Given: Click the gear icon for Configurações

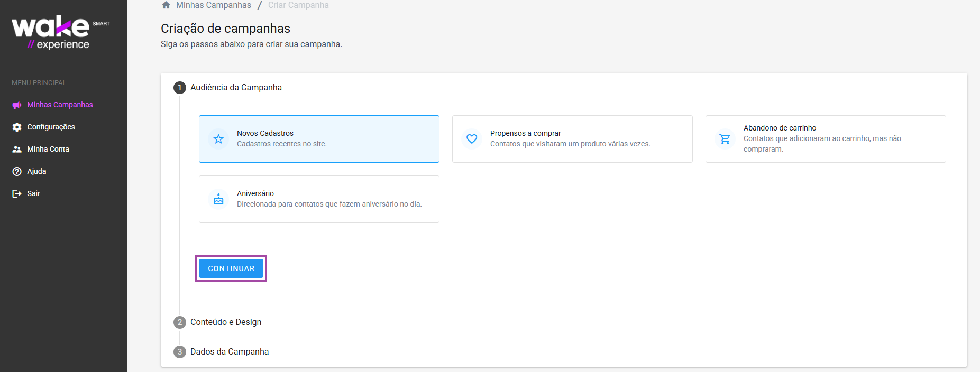Looking at the screenshot, I should [17, 127].
